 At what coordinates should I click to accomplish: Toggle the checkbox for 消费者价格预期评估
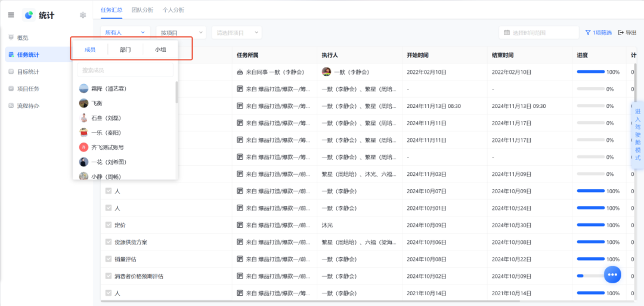(x=109, y=276)
